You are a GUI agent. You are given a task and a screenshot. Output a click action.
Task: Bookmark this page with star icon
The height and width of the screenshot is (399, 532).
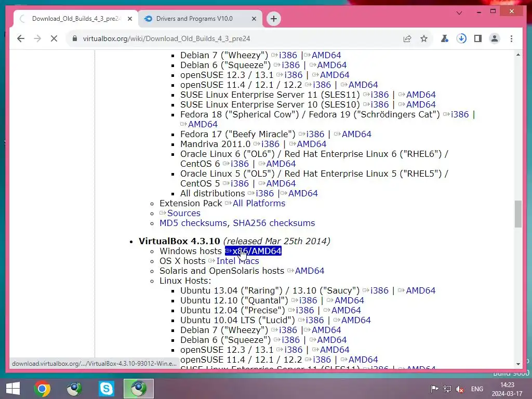(x=424, y=38)
